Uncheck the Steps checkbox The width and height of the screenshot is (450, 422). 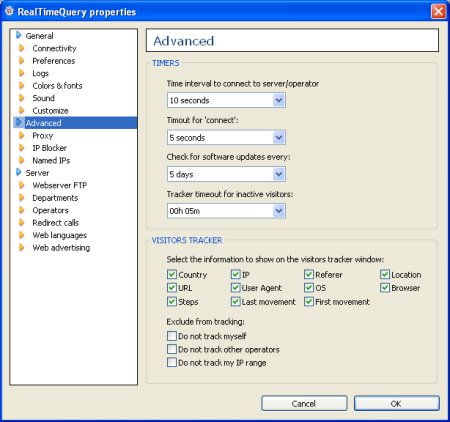[172, 301]
